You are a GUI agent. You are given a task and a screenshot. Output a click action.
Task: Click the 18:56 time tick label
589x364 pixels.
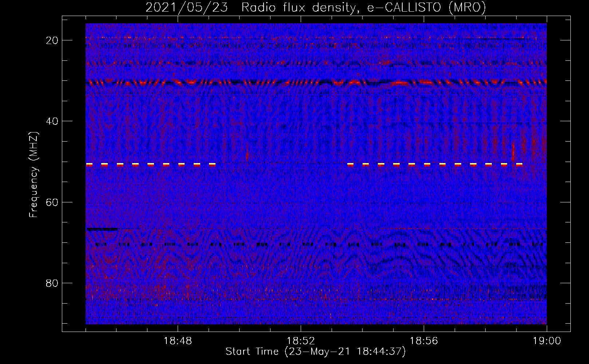click(424, 341)
